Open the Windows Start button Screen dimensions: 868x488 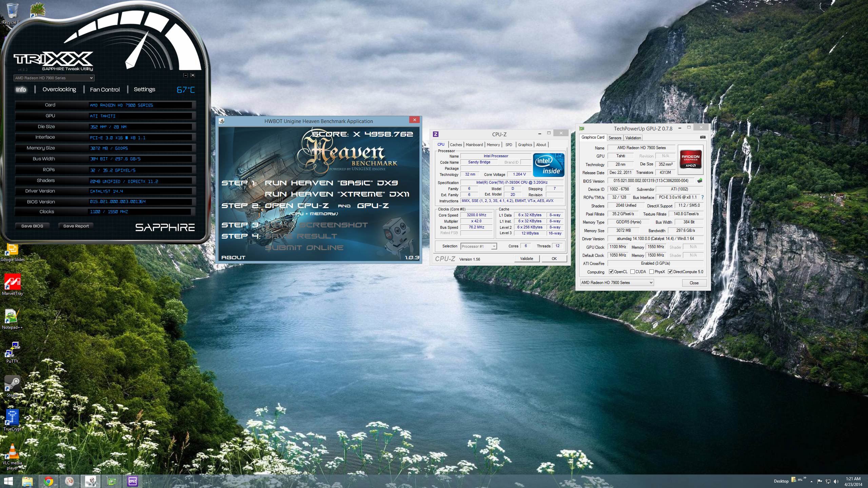[x=8, y=481]
